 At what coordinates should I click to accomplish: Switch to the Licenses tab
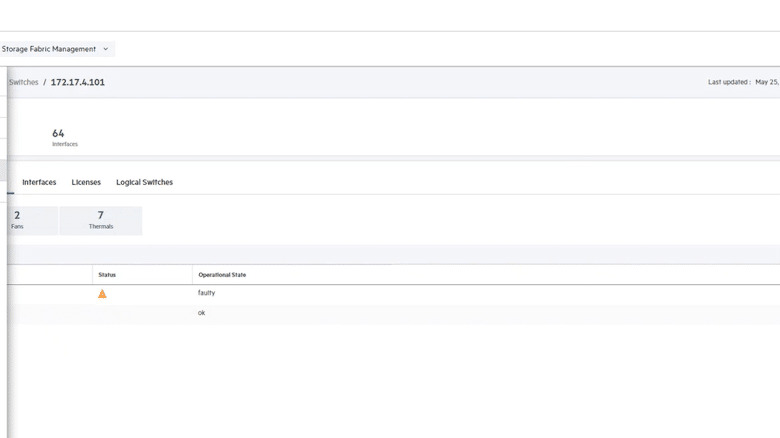(x=86, y=182)
